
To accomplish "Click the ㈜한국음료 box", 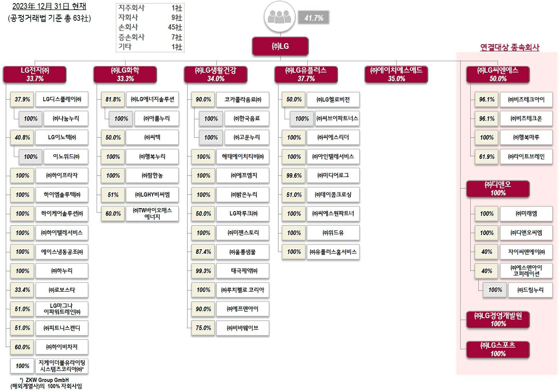I will [247, 118].
